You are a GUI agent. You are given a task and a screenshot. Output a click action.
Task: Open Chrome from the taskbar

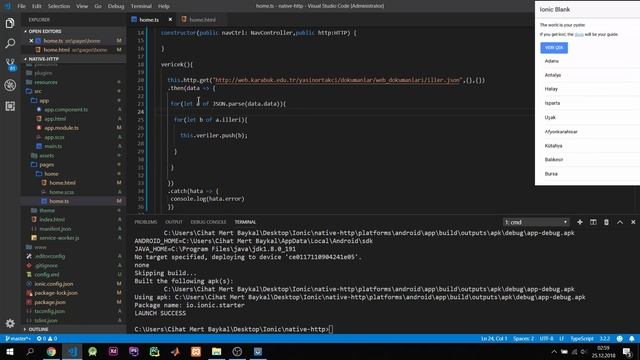[51, 351]
